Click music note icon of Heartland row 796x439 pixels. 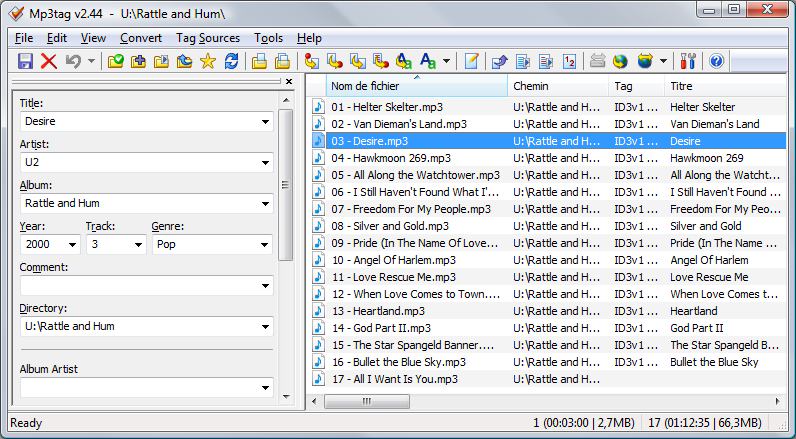[x=318, y=311]
